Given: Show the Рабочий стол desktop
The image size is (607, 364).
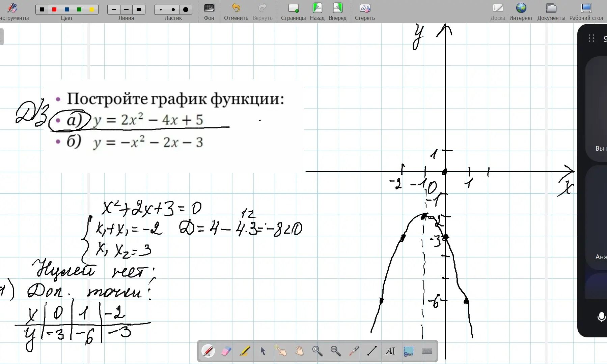Looking at the screenshot, I should point(586,12).
